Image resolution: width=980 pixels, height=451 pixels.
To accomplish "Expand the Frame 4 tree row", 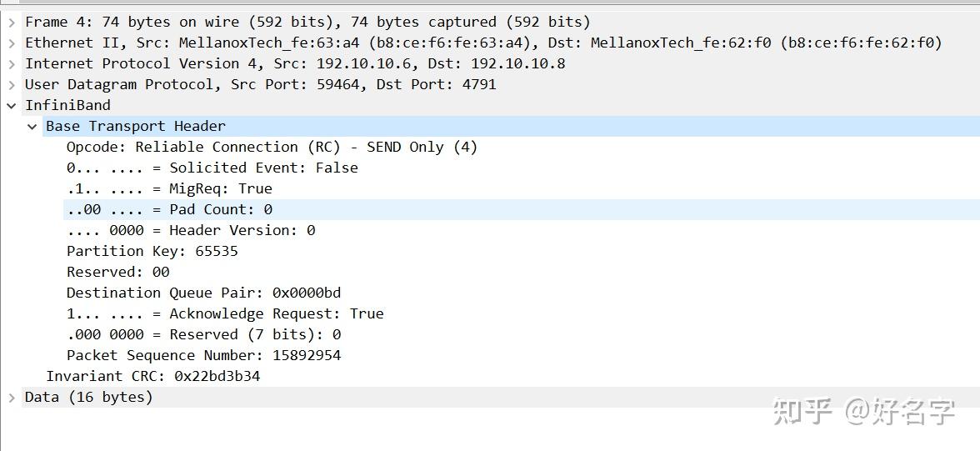I will (12, 22).
